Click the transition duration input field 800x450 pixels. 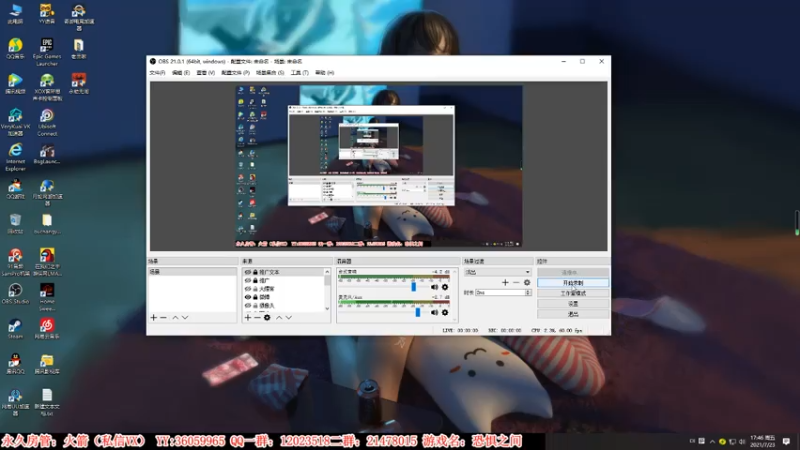500,293
